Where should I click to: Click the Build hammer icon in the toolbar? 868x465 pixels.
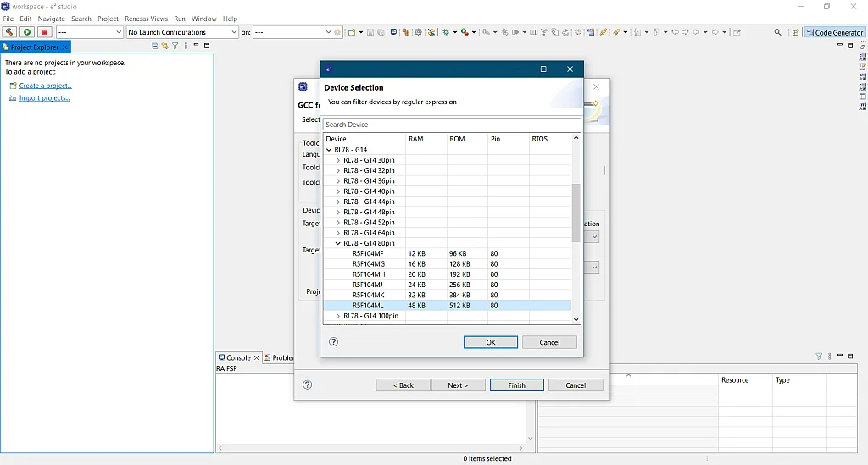[9, 32]
